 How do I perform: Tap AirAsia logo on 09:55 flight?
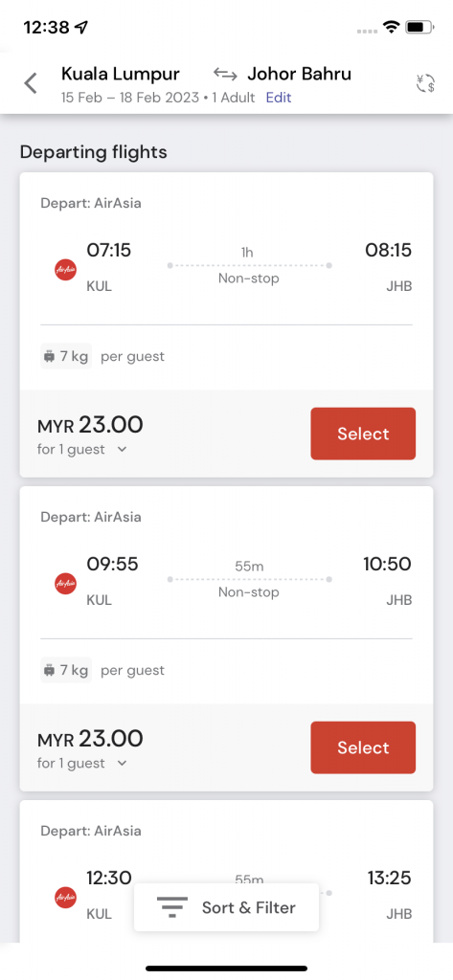click(66, 584)
